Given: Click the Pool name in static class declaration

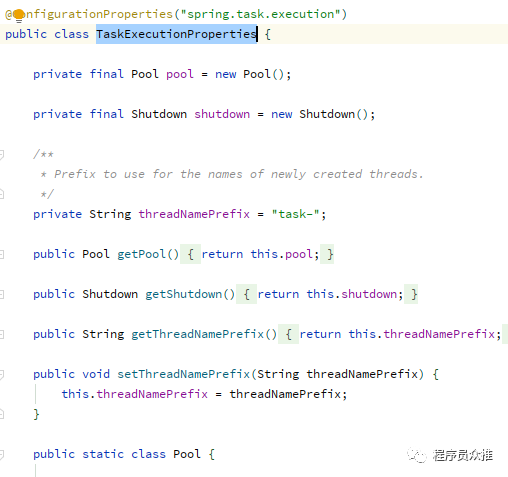Looking at the screenshot, I should [x=187, y=454].
